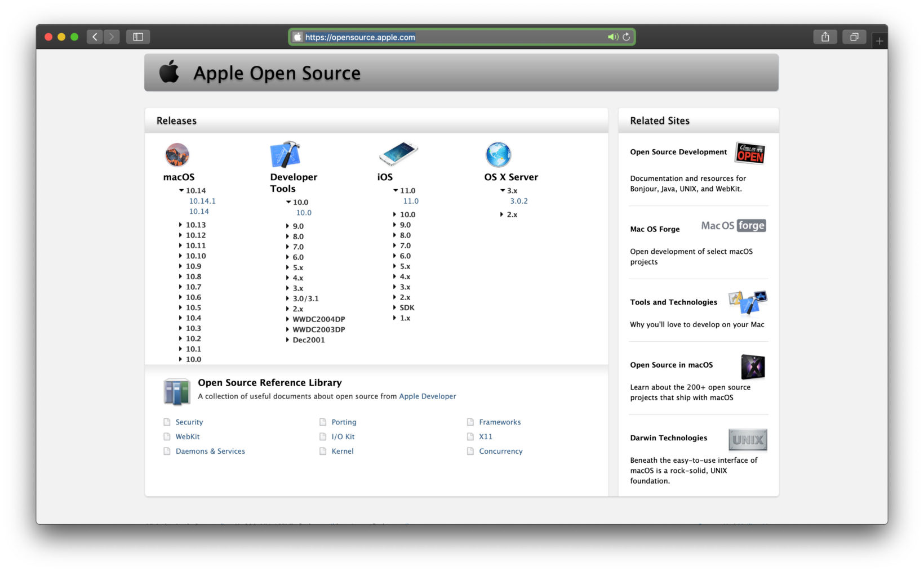The image size is (924, 572).
Task: Click the document icon beside Porting
Action: click(323, 422)
